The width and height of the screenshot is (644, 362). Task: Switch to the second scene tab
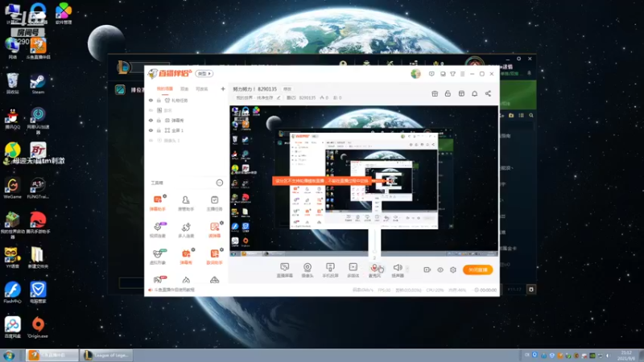184,89
